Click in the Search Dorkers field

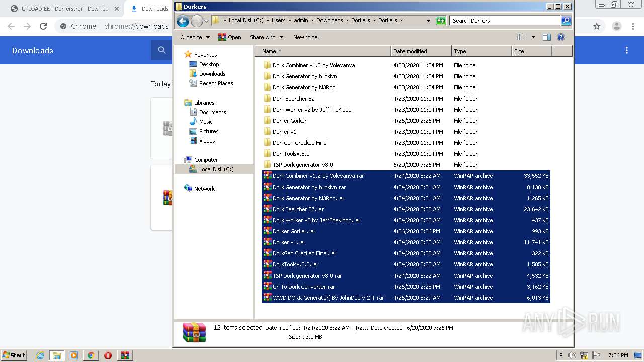[505, 21]
